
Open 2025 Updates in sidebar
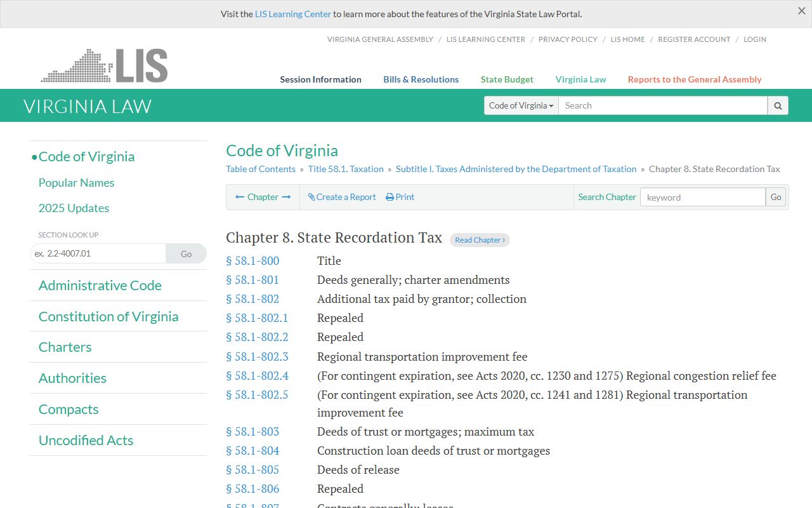[74, 208]
